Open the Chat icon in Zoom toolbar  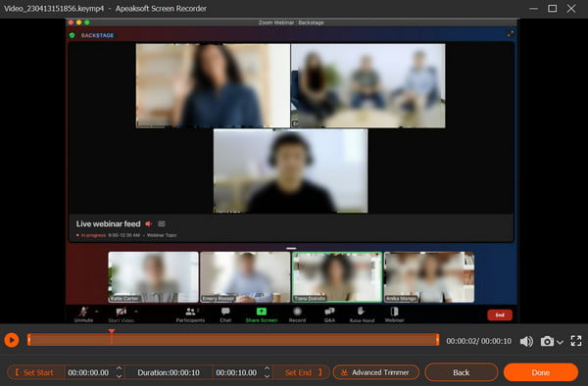(x=225, y=312)
